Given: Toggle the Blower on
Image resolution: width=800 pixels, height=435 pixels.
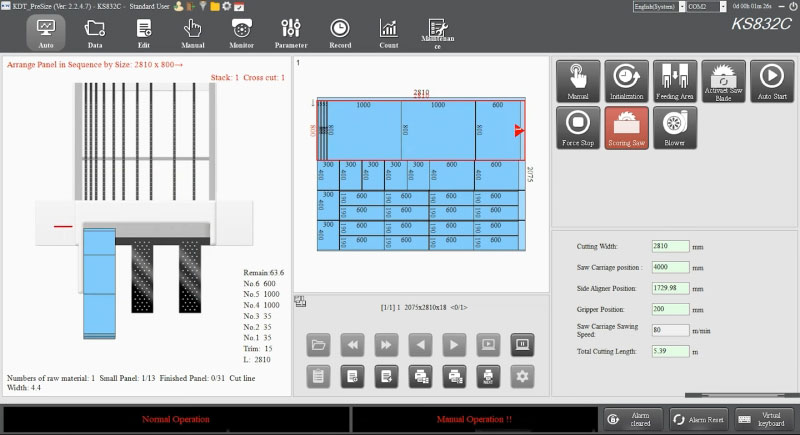Looking at the screenshot, I should (675, 127).
